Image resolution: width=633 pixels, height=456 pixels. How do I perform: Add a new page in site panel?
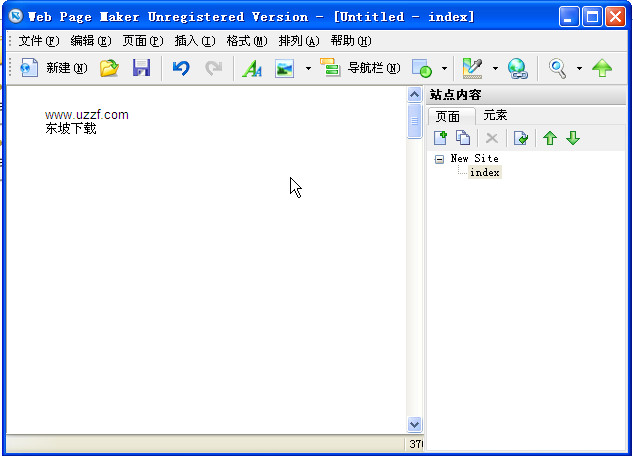coord(440,138)
